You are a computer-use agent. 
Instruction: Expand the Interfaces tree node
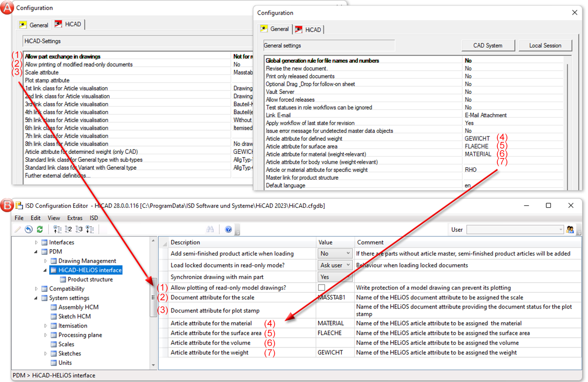pyautogui.click(x=36, y=242)
